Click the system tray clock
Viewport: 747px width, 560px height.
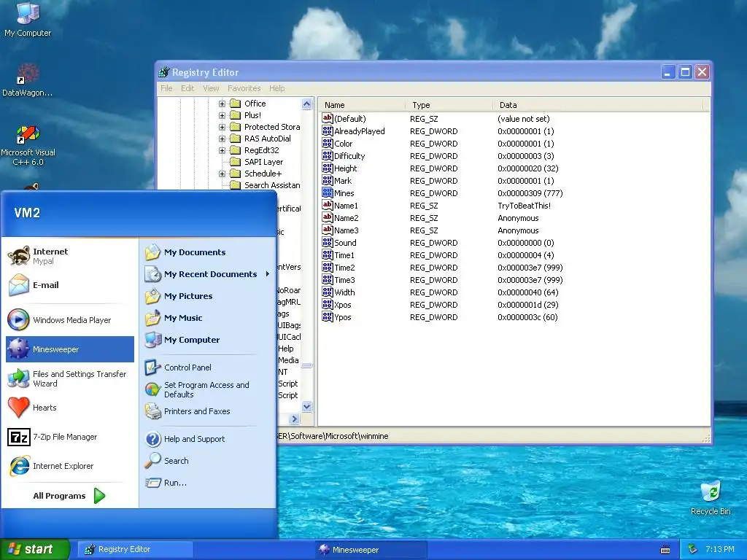tap(719, 549)
